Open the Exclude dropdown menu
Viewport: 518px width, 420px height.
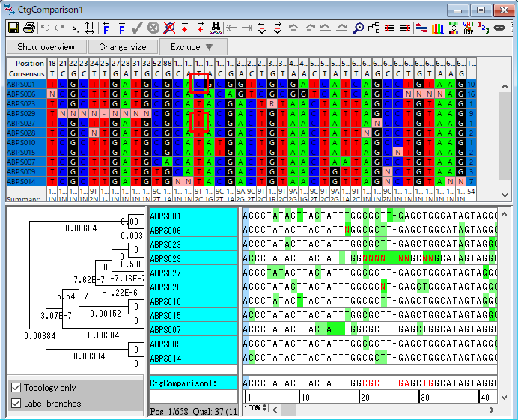192,47
